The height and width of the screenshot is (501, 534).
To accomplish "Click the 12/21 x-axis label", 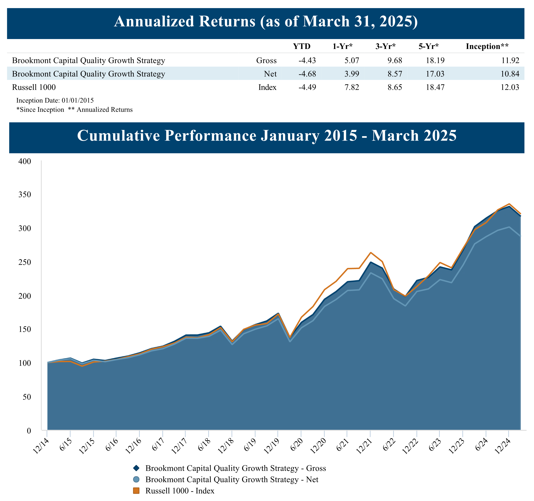I will (364, 445).
